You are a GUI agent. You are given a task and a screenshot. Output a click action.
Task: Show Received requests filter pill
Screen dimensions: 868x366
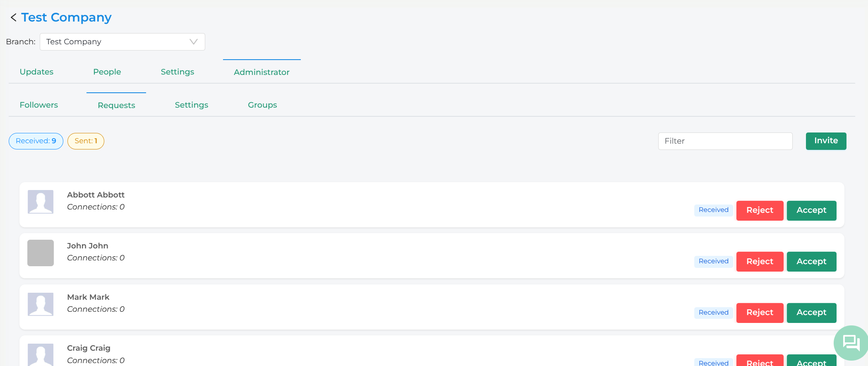(x=36, y=141)
